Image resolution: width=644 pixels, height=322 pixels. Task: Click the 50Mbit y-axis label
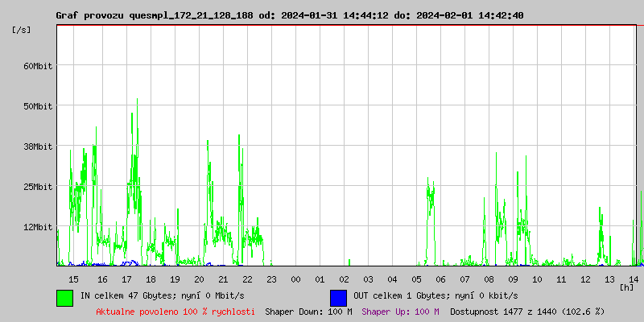click(37, 106)
